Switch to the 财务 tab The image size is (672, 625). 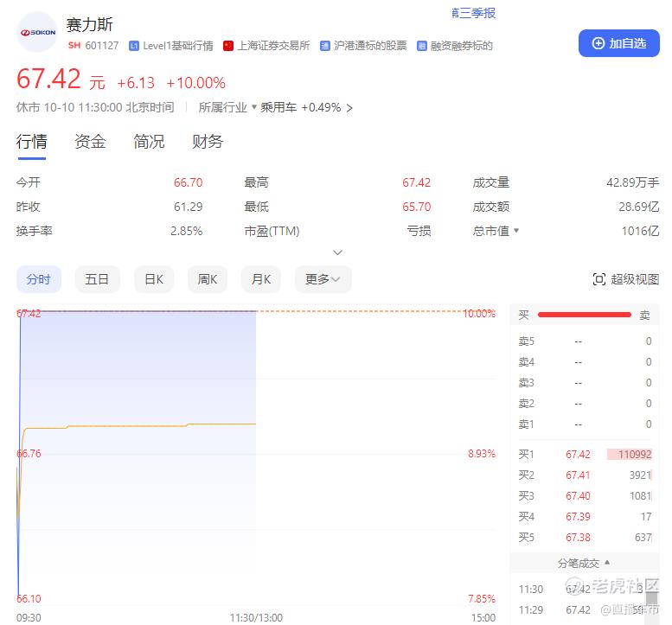pos(208,142)
